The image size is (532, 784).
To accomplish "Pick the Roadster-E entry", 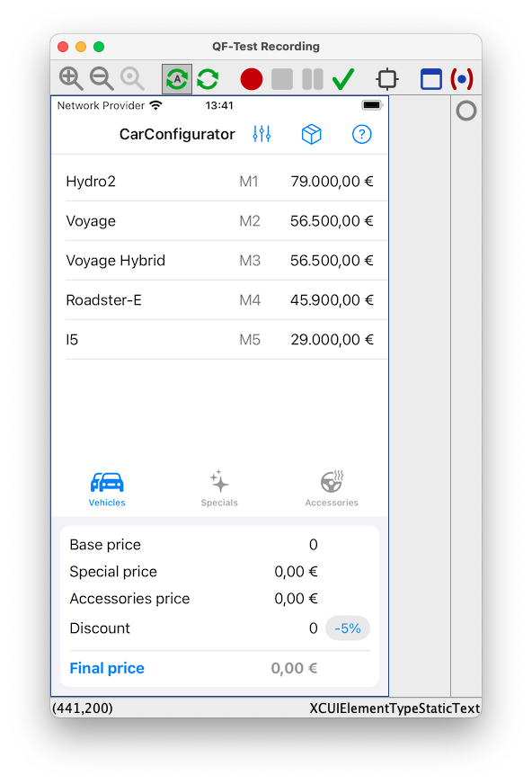I will [220, 299].
